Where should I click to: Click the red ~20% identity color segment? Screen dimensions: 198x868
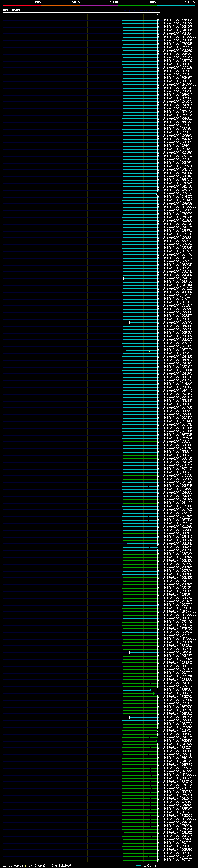pos(22,5)
